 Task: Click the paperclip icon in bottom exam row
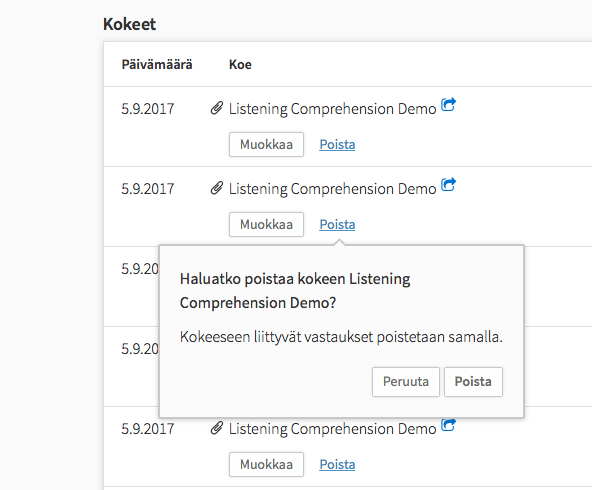tap(217, 428)
